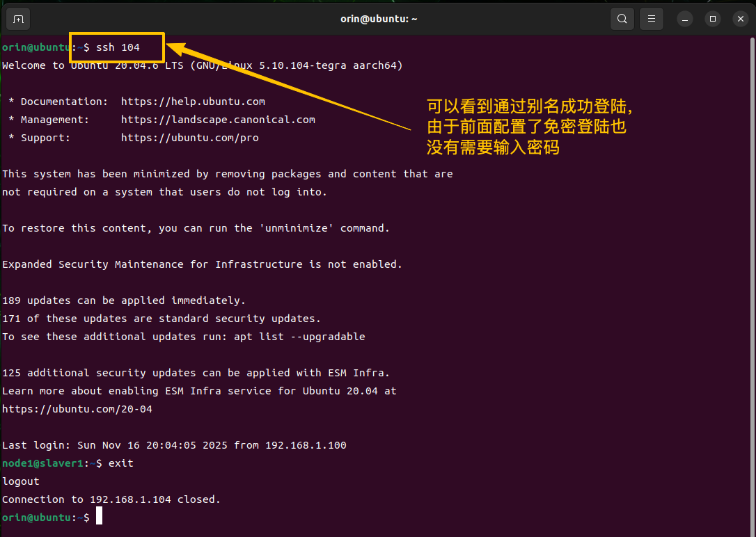Screen dimensions: 756x537
Task: Click the 'To restore this content' line
Action: tap(196, 228)
